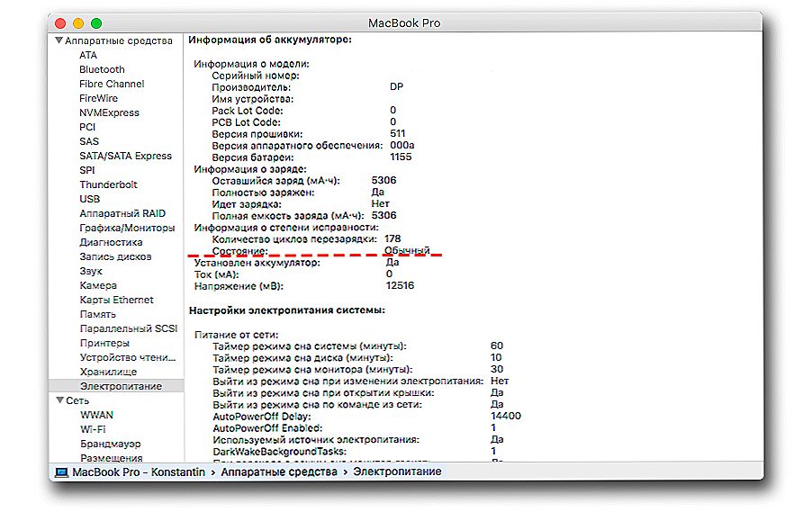Minimize the MacBook Pro window
The image size is (812, 512).
(78, 23)
